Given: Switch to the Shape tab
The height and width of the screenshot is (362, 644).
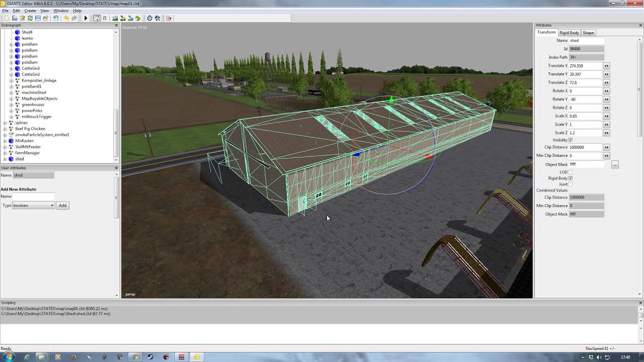Looking at the screenshot, I should pos(588,33).
